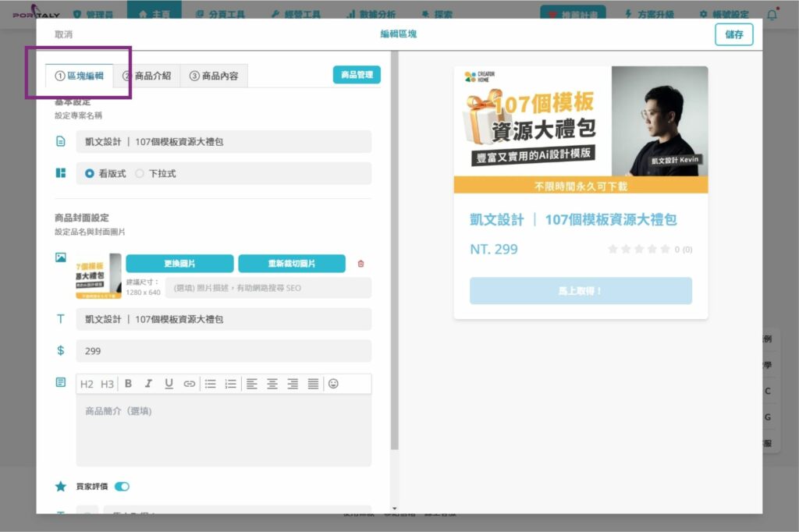Toggle bold formatting in description editor
The image size is (799, 532).
[129, 384]
